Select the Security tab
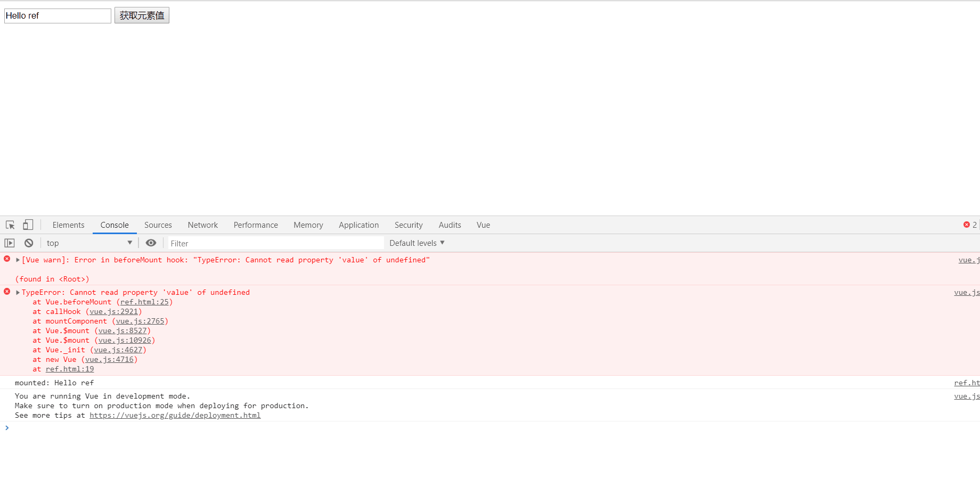The image size is (980, 480). click(x=409, y=225)
